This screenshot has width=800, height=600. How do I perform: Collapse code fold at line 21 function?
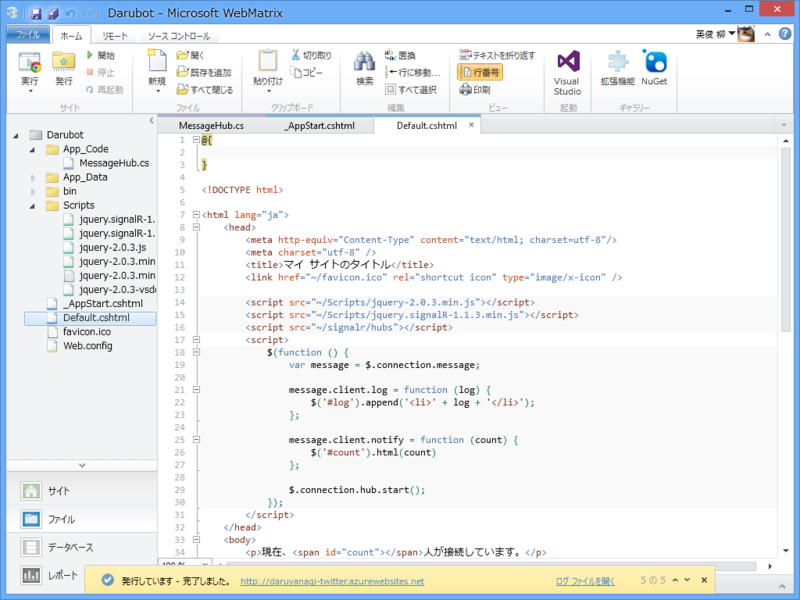point(196,390)
